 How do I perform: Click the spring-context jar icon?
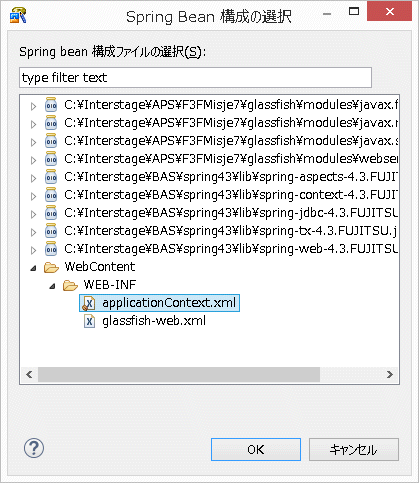tap(51, 195)
